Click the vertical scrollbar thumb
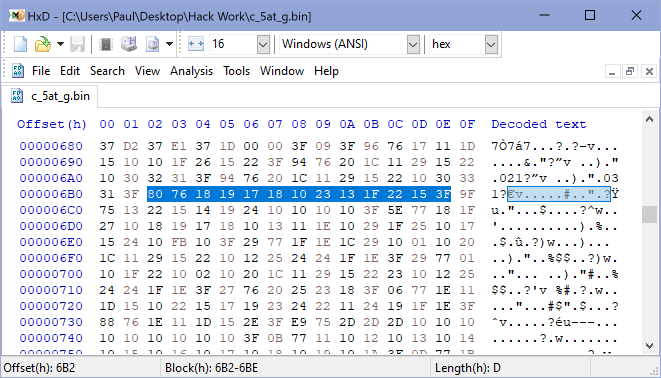Screen dimensions: 661x378 click(x=649, y=214)
